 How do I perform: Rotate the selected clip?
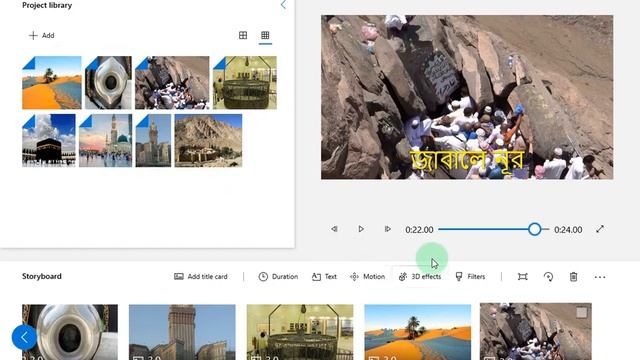click(x=548, y=277)
